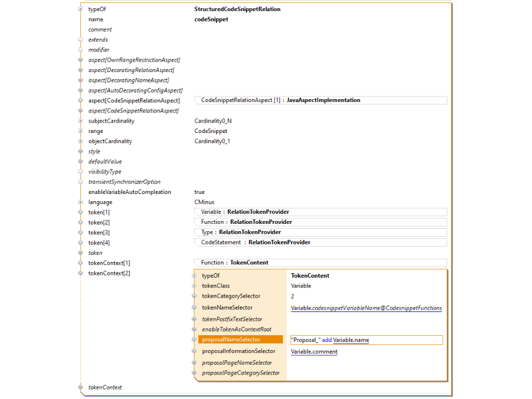
Task: Click the diamond icon beside defaultValue
Action: (80, 162)
